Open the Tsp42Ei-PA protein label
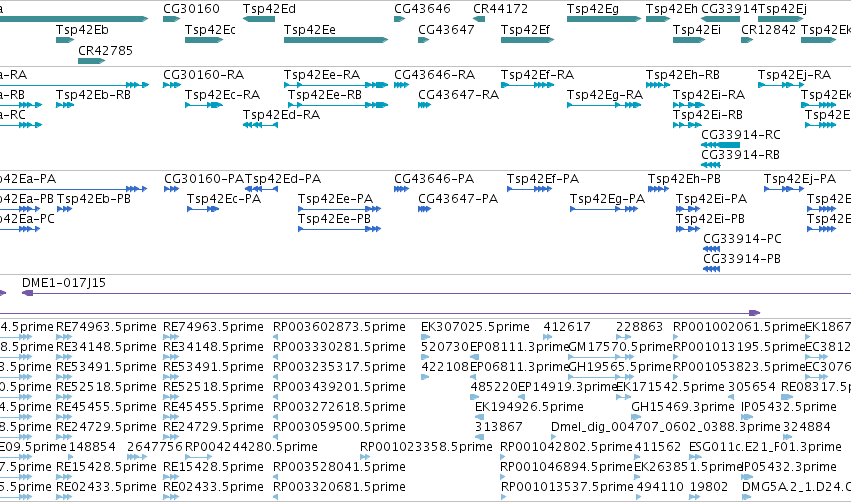The height and width of the screenshot is (502, 851). point(712,199)
